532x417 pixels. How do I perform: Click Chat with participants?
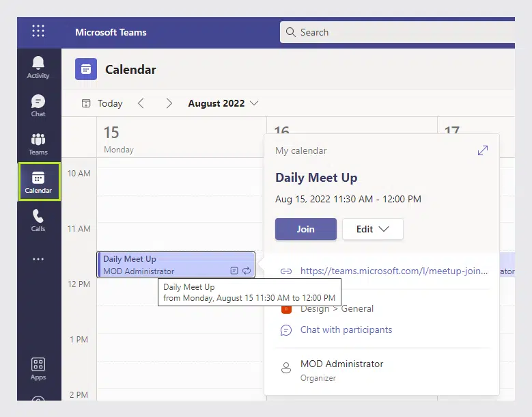click(346, 329)
